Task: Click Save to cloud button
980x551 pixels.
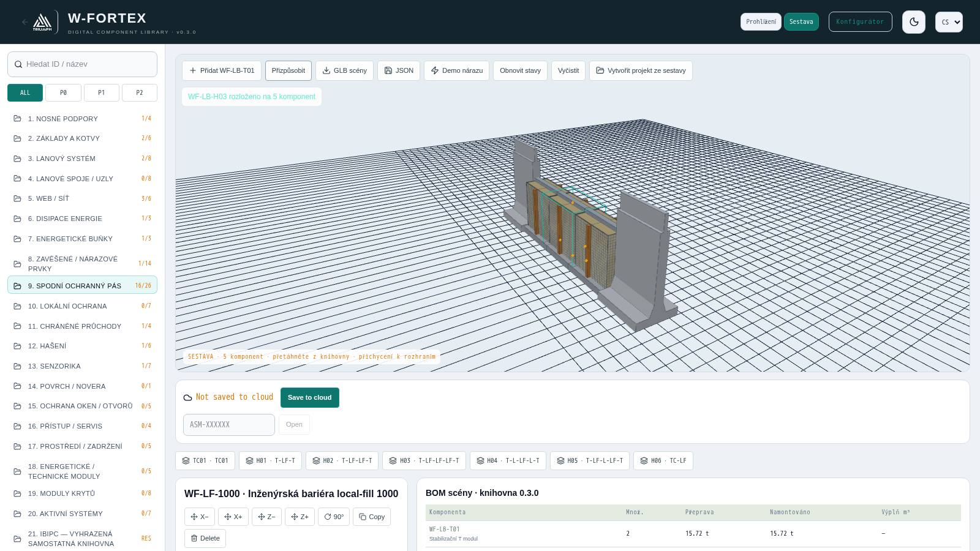Action: click(310, 397)
